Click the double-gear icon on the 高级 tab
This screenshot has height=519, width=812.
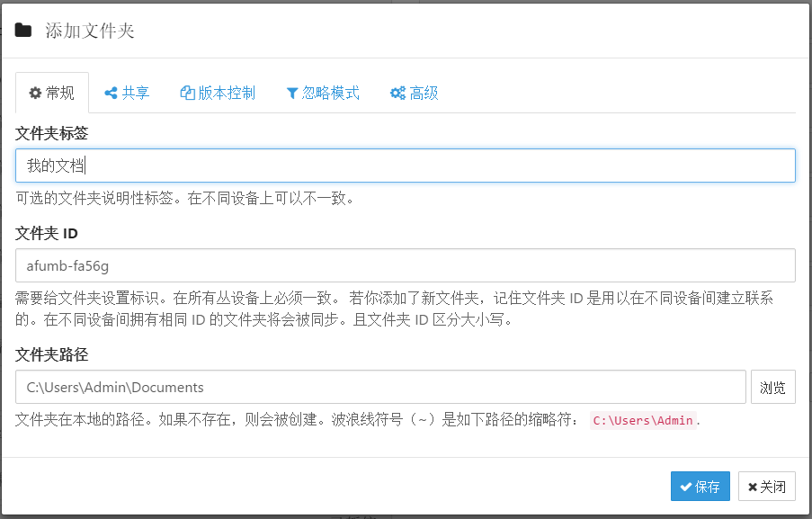tap(397, 94)
